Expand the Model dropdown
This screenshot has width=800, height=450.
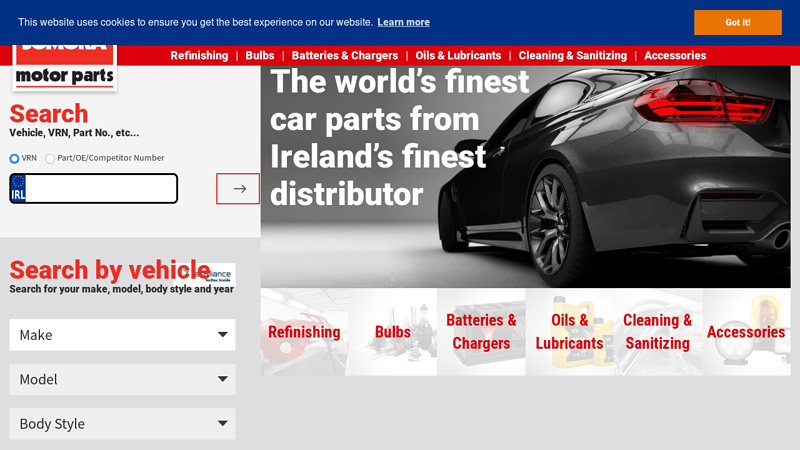coord(122,379)
